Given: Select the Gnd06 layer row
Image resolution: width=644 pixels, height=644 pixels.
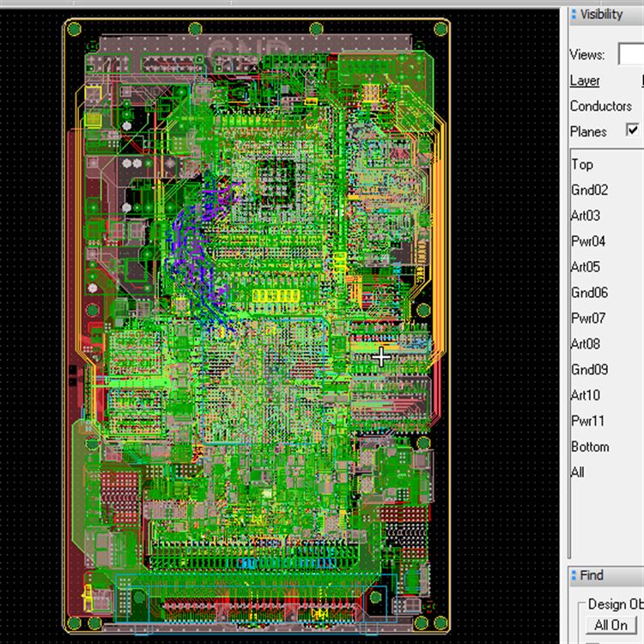Looking at the screenshot, I should pyautogui.click(x=589, y=293).
